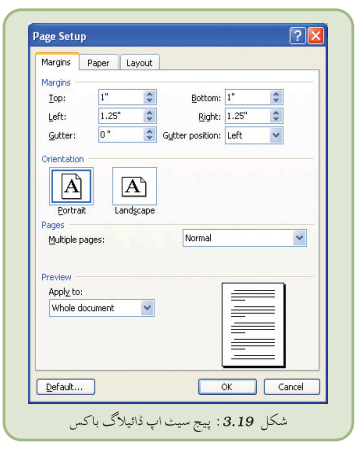Click inside the Top margin field
This screenshot has height=450, width=362.
point(122,97)
